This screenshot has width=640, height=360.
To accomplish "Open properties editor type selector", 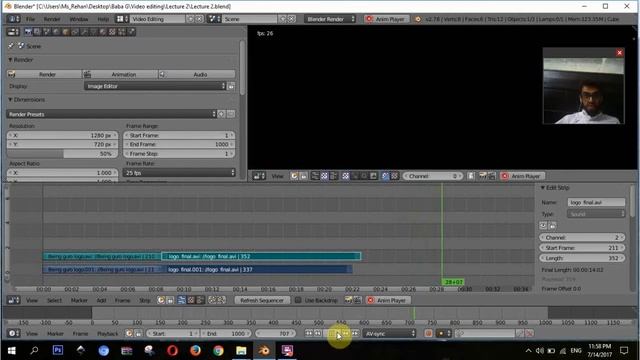I will click(13, 32).
